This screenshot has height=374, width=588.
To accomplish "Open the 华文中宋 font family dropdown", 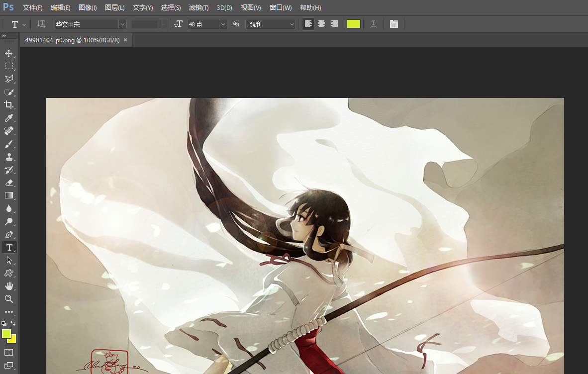I will coord(122,24).
